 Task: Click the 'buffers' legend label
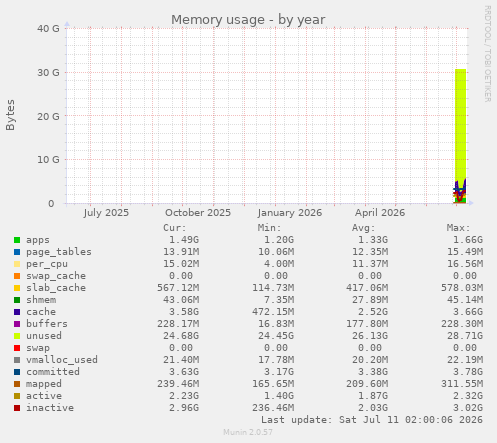(x=47, y=324)
